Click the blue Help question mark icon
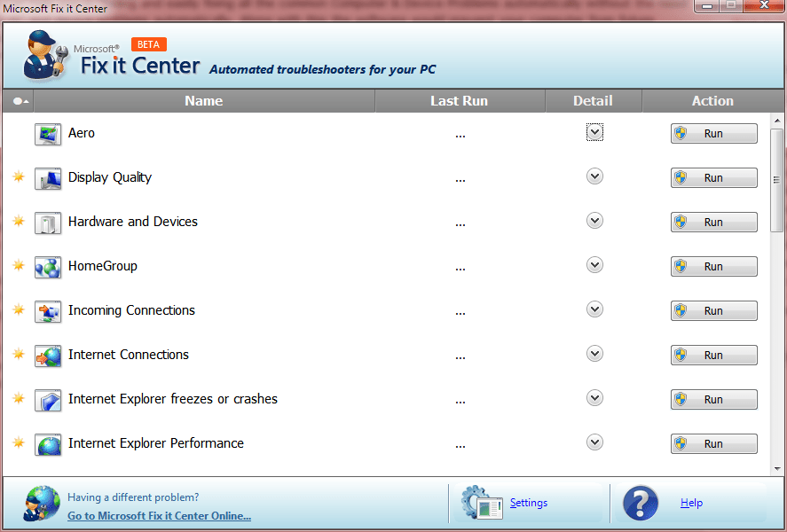The width and height of the screenshot is (787, 532). pyautogui.click(x=641, y=503)
